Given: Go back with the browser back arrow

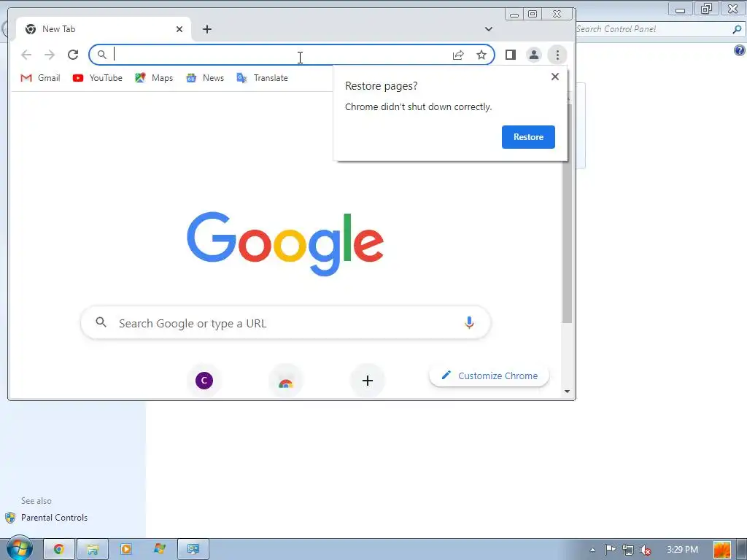Looking at the screenshot, I should [x=26, y=55].
